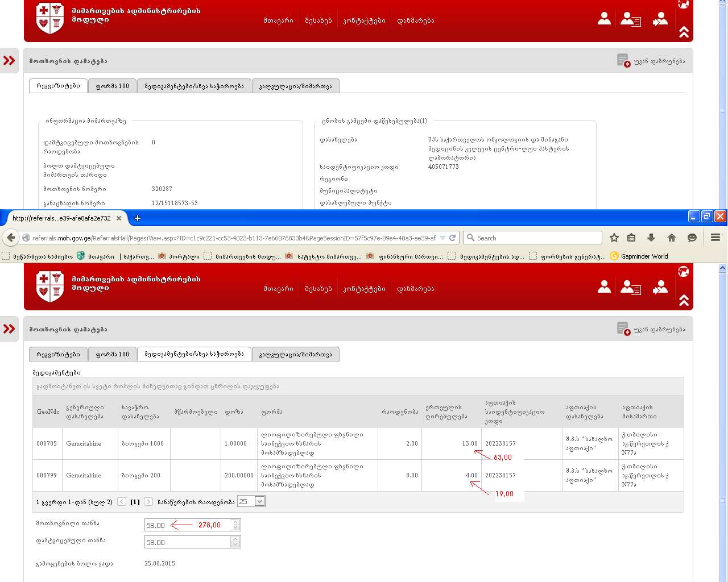Increase the მოთხოვნილი თანხა value with the up spinner
The image size is (728, 582).
click(235, 522)
